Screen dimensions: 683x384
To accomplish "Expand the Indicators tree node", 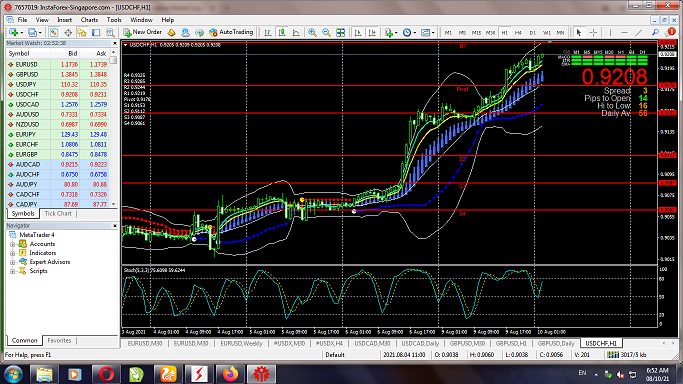I will click(13, 253).
